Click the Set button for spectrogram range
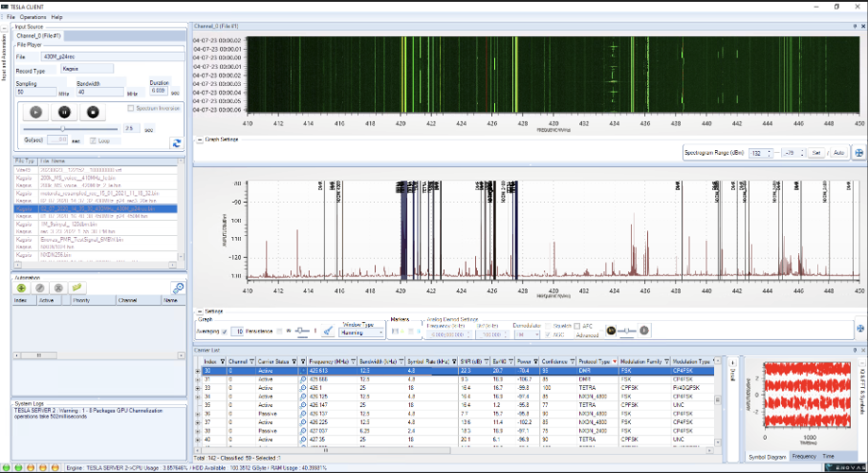This screenshot has height=473, width=868. [x=815, y=152]
